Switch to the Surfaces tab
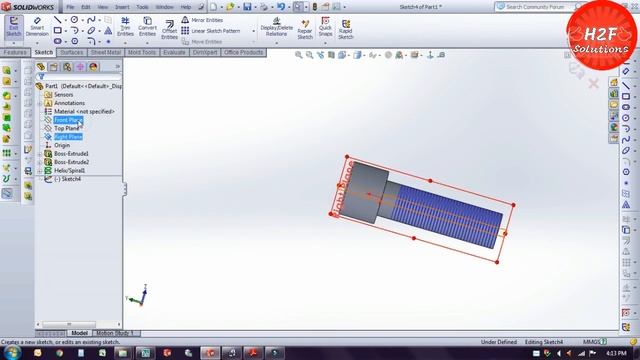Screen dimensions: 640x360 coord(72,52)
